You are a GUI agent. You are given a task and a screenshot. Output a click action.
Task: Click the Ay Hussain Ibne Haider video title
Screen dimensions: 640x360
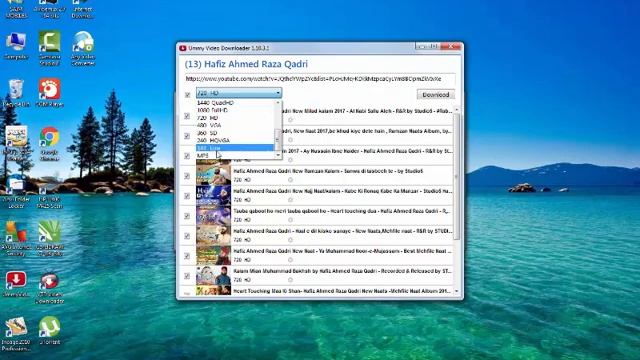(368, 151)
